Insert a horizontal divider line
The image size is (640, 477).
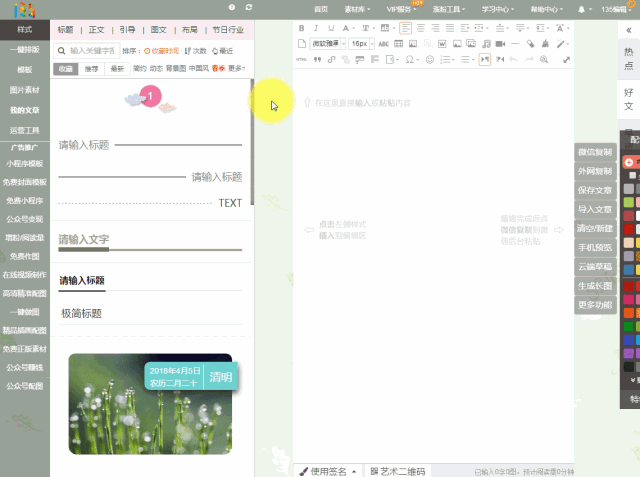[515, 44]
